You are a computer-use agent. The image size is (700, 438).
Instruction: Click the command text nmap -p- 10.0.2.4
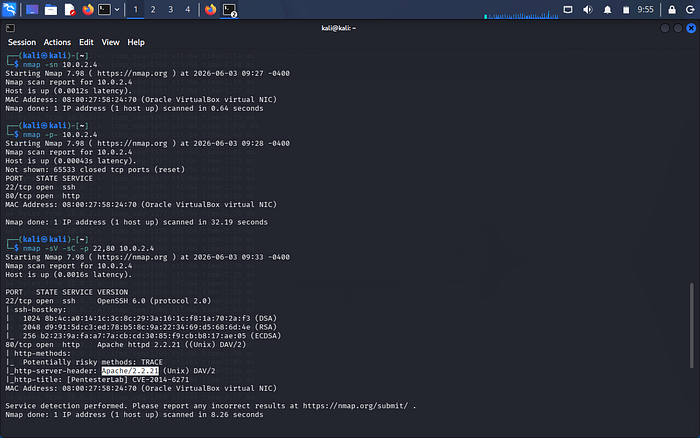tap(60, 134)
